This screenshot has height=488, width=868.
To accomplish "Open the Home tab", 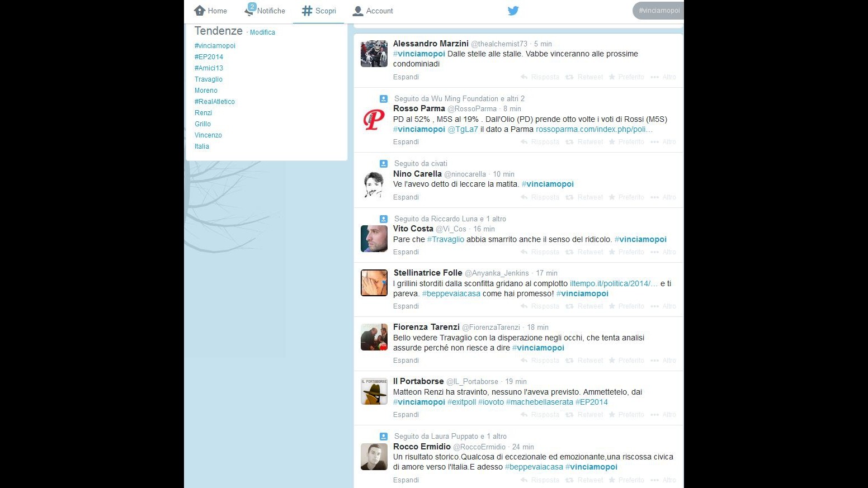I will (x=210, y=11).
